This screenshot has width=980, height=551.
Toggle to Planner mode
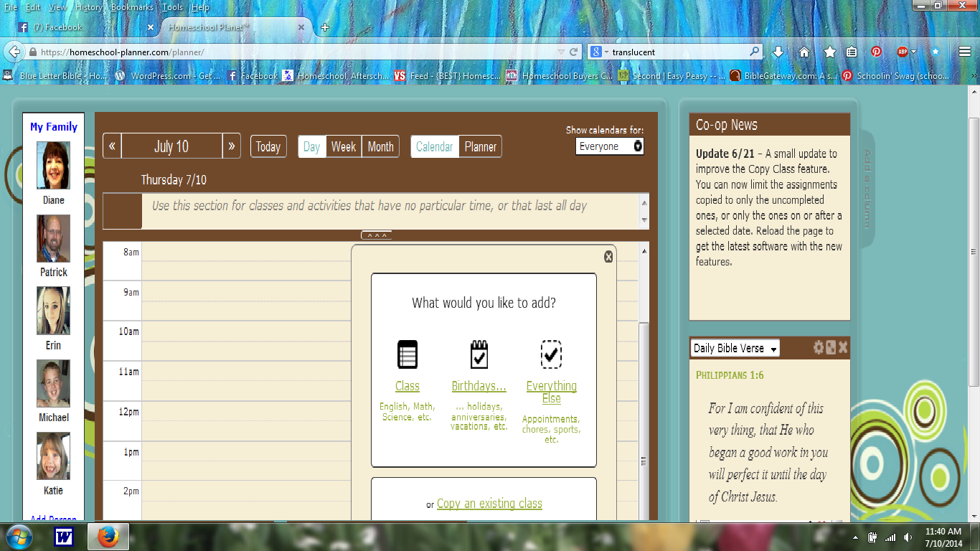click(x=480, y=146)
